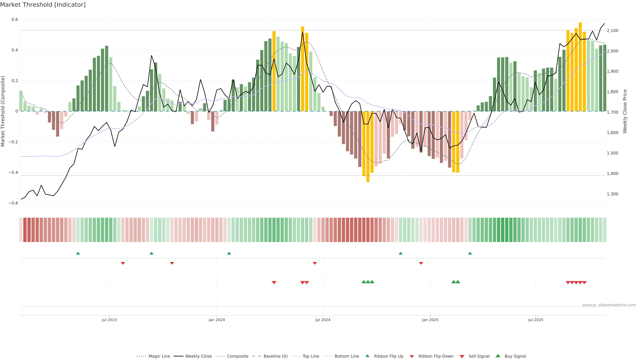Viewport: 644px width, 362px height.
Task: Toggle the Composite legend entry
Action: point(237,356)
